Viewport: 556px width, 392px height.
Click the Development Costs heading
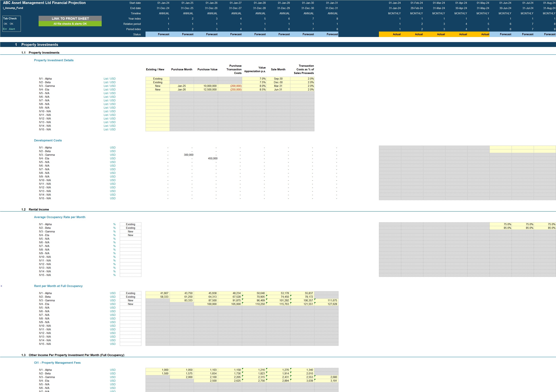[48, 141]
